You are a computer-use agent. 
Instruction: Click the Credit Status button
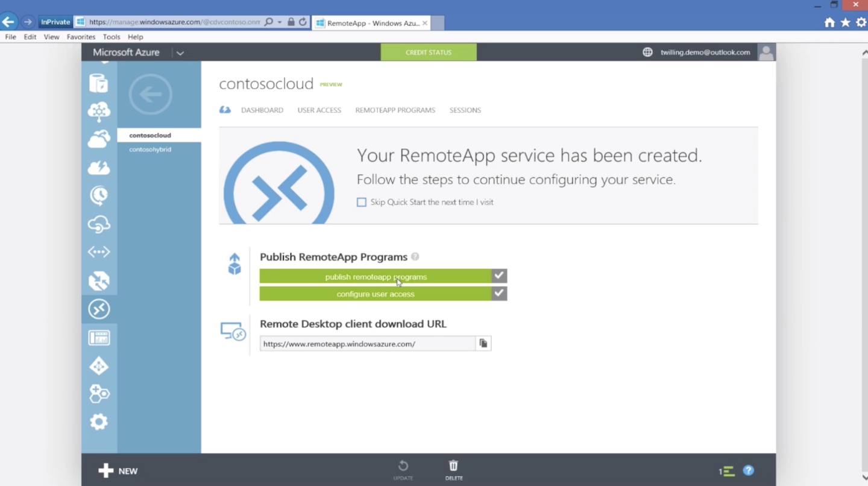point(429,52)
